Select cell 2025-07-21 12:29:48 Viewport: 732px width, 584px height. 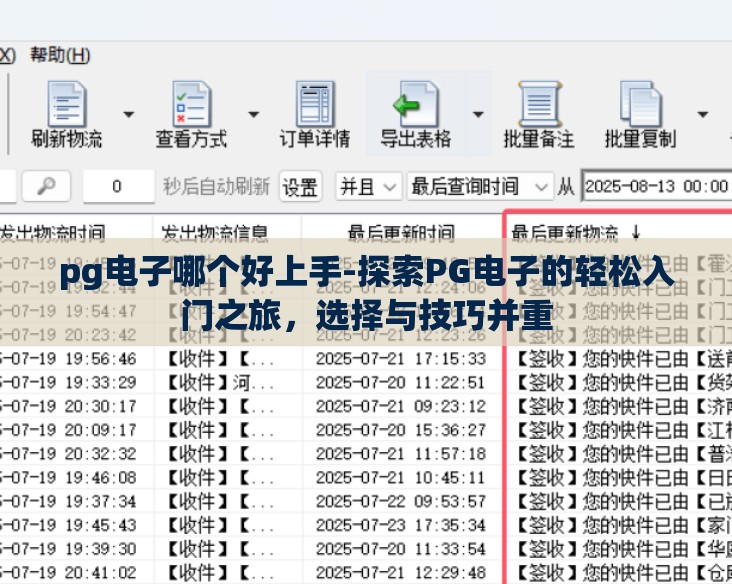click(401, 573)
